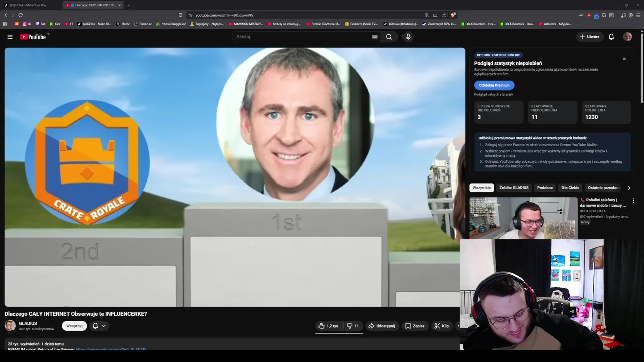This screenshot has height=362, width=644.
Task: Click the browser back arrow
Action: (6, 15)
